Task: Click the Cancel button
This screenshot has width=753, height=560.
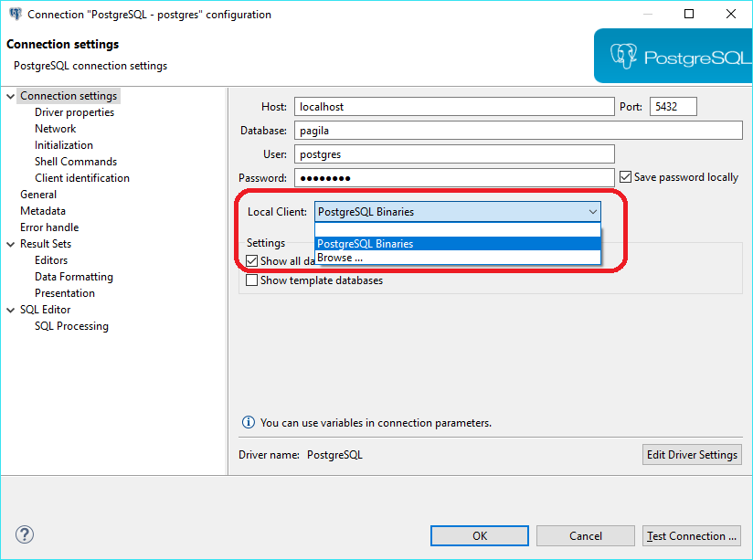Action: (586, 536)
